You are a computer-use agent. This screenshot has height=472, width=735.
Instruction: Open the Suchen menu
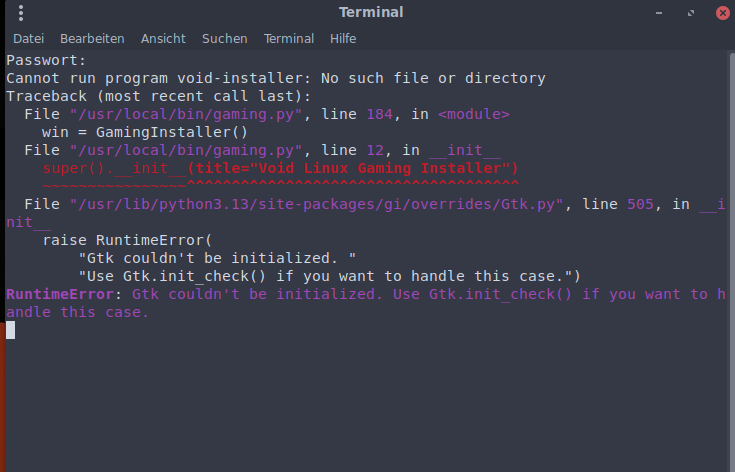pyautogui.click(x=224, y=38)
